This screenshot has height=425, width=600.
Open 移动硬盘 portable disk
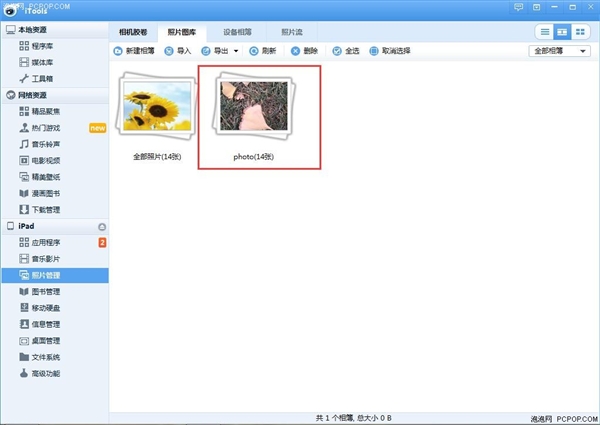(x=39, y=308)
